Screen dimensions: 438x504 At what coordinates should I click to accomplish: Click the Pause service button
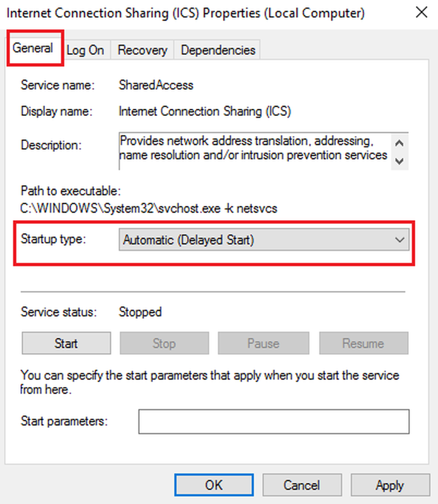pos(263,344)
